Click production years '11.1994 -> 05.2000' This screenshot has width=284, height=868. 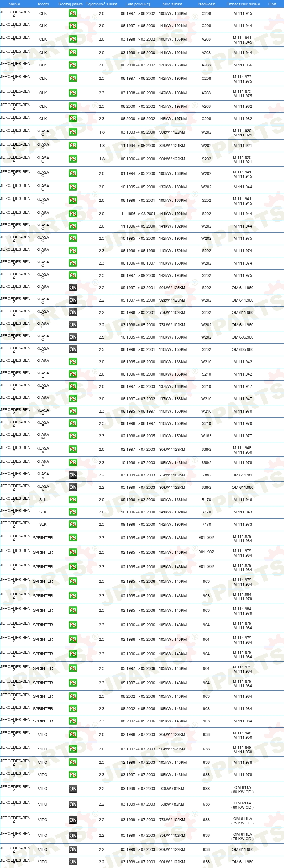click(x=138, y=146)
